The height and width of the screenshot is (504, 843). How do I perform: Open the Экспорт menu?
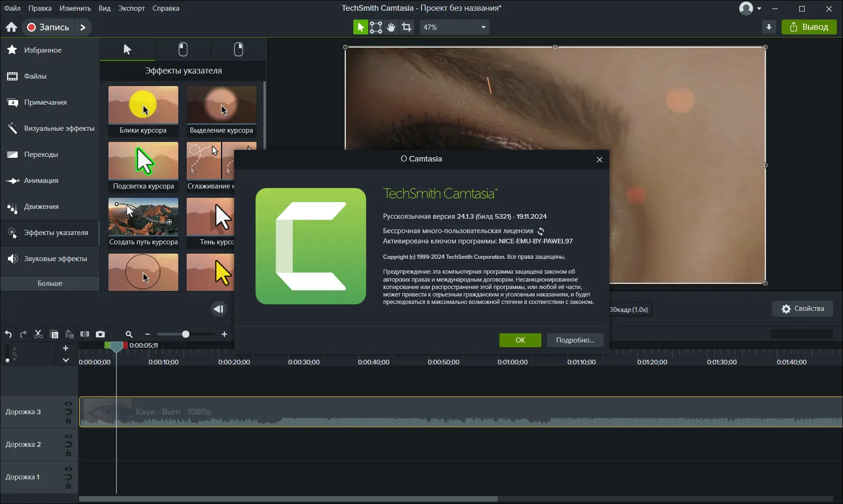[x=132, y=8]
